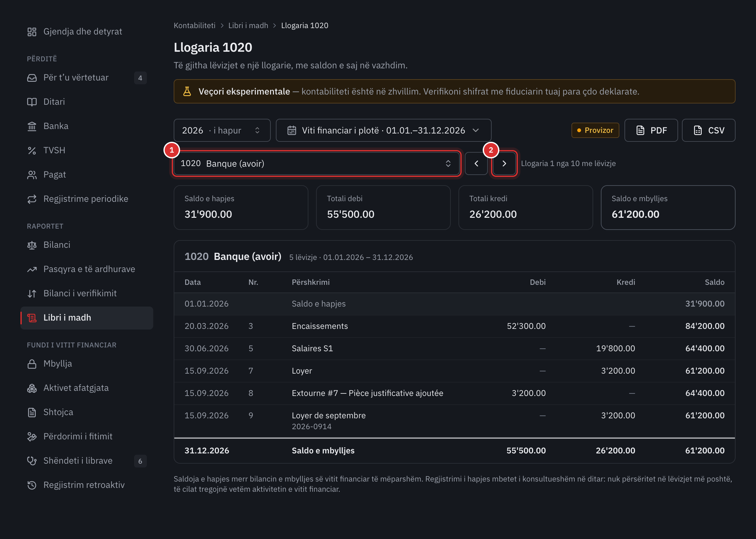This screenshot has height=539, width=756.
Task: Click Saldo e hapjes summary card
Action: click(241, 208)
